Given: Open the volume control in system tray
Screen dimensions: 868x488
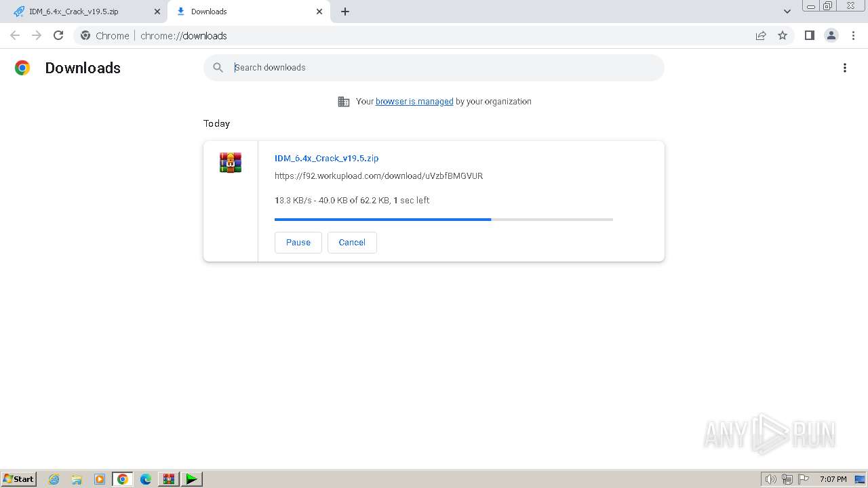Looking at the screenshot, I should [x=770, y=479].
